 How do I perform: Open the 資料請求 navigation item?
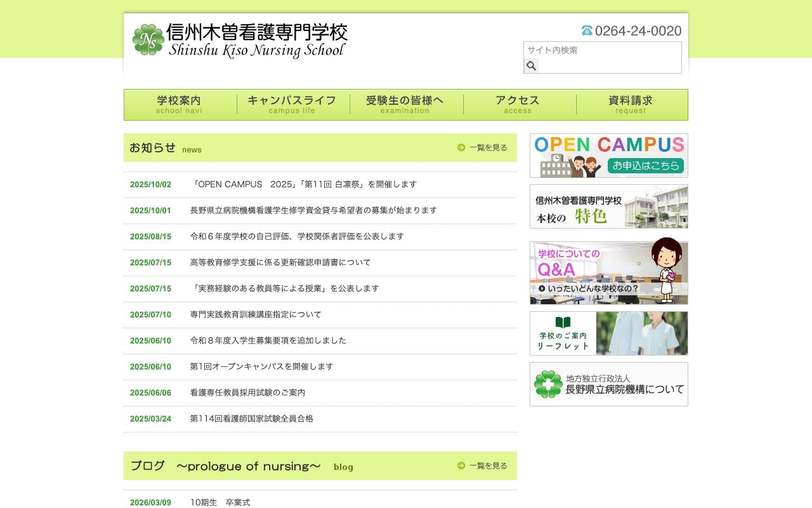(x=631, y=104)
